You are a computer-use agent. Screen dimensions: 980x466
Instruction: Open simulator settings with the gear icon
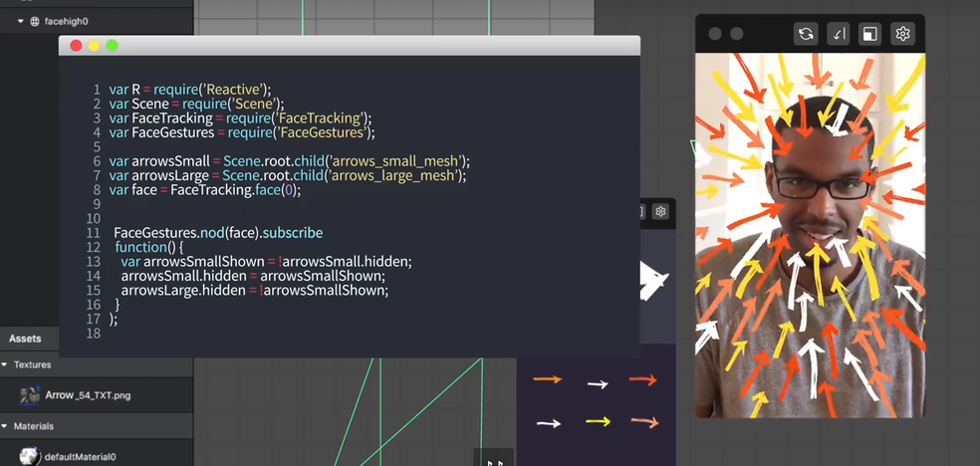[x=903, y=34]
